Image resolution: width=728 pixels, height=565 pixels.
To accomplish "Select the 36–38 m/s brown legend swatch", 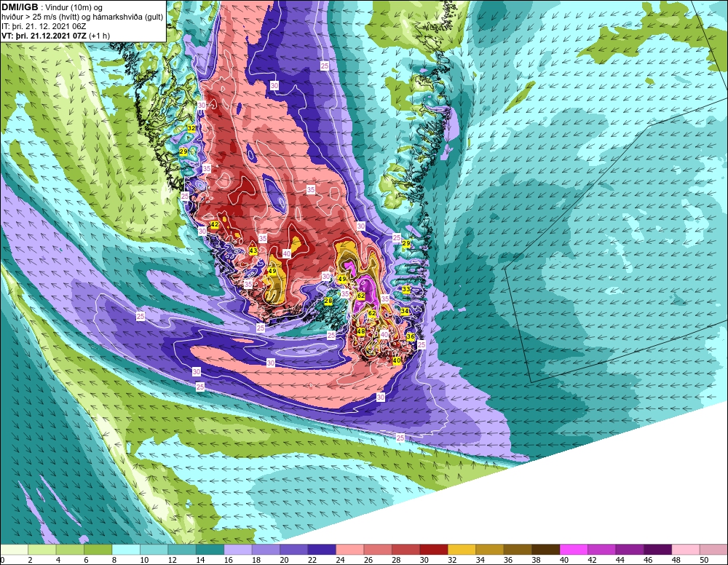I will point(518,550).
